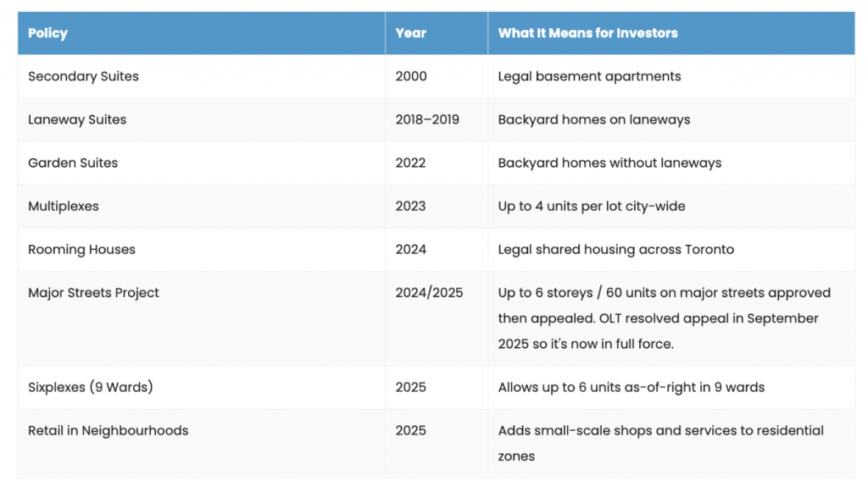Select the Major Streets Project cell

tap(93, 293)
